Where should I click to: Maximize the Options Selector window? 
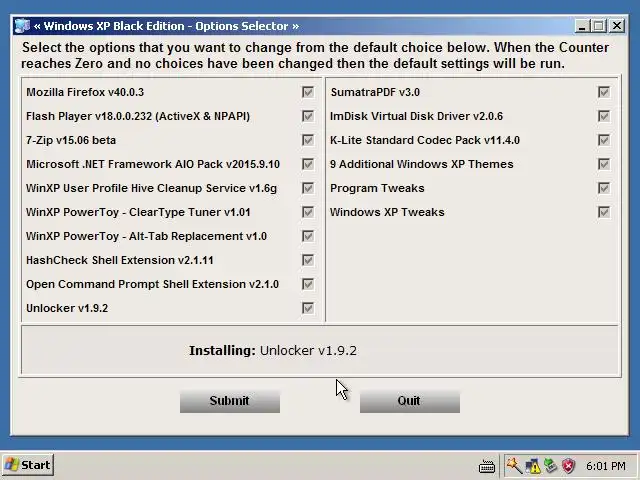[599, 26]
